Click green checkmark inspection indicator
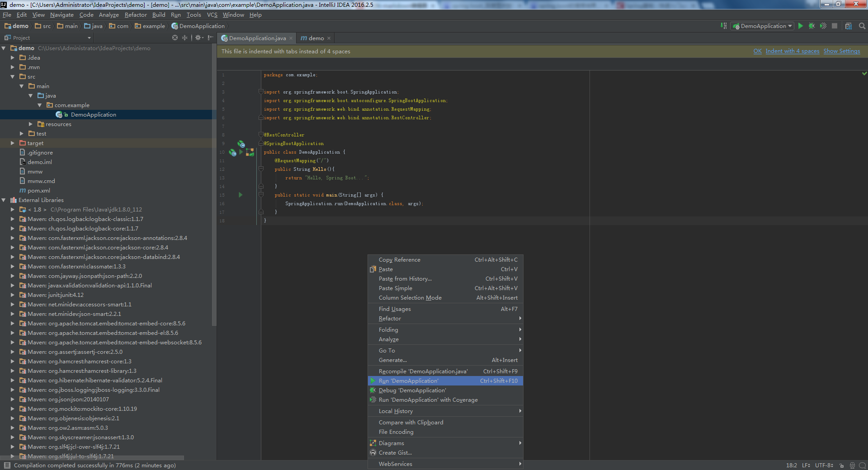 (x=864, y=73)
